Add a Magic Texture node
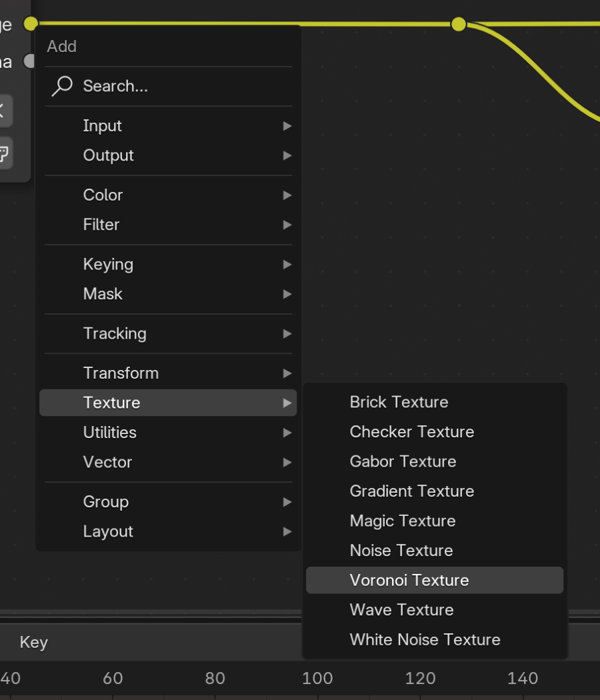 tap(435, 521)
